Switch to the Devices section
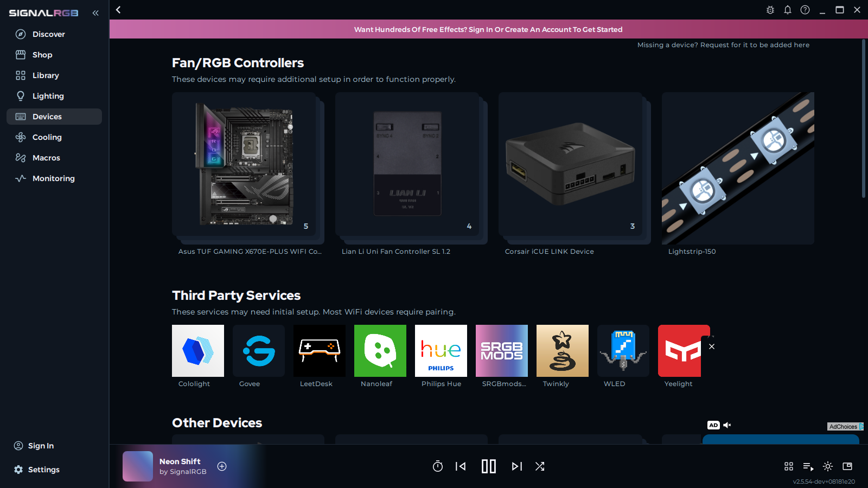The image size is (868, 488). coord(46,116)
